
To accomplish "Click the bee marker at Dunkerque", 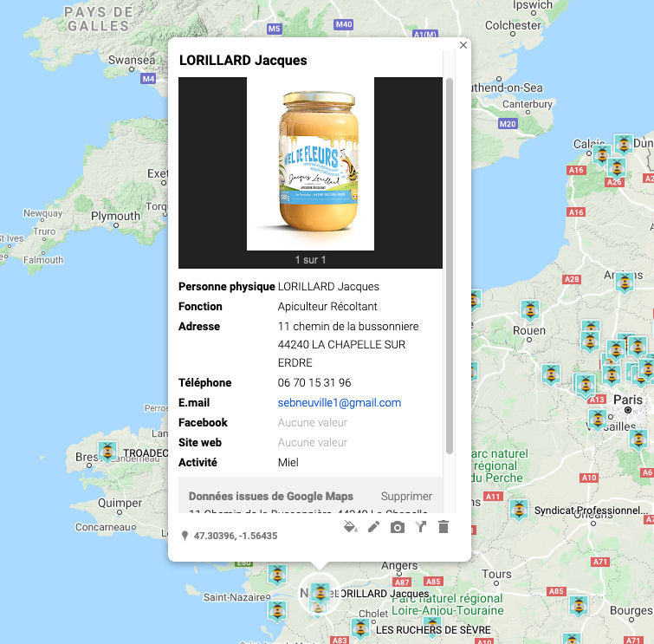I will [623, 145].
